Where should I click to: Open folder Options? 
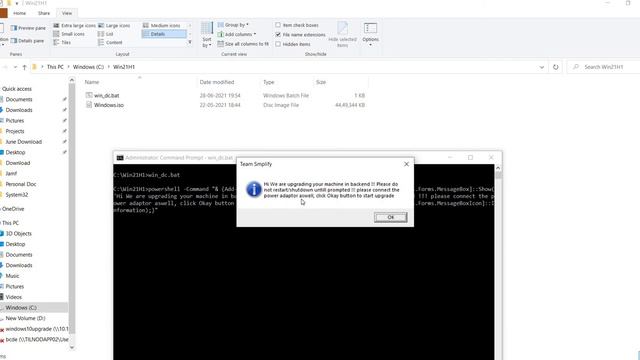click(370, 34)
